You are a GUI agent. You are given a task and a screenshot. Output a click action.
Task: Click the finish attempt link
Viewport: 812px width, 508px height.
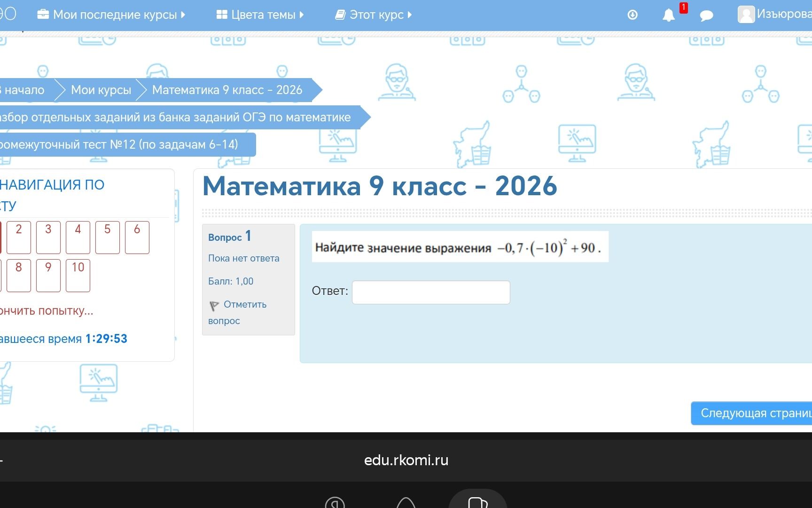47,311
